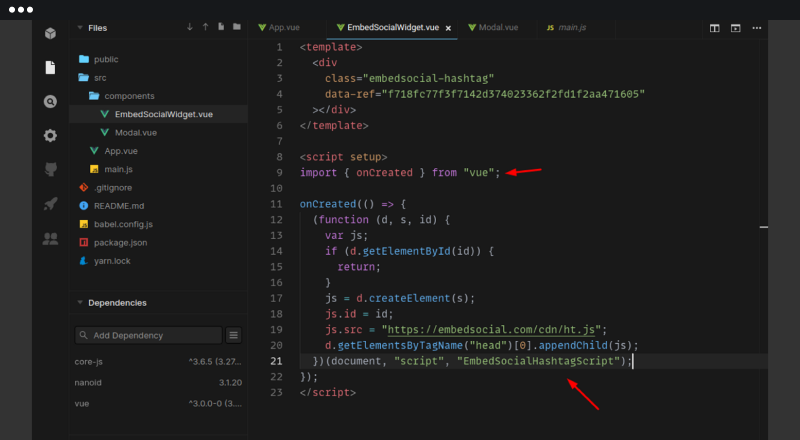The image size is (800, 440).
Task: Open the file explorer sidebar icon
Action: tap(50, 67)
